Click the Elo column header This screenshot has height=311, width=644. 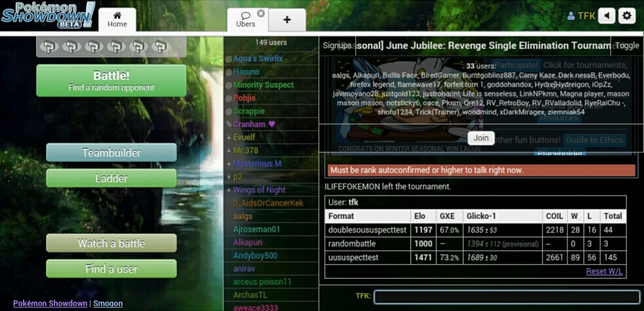tap(423, 216)
